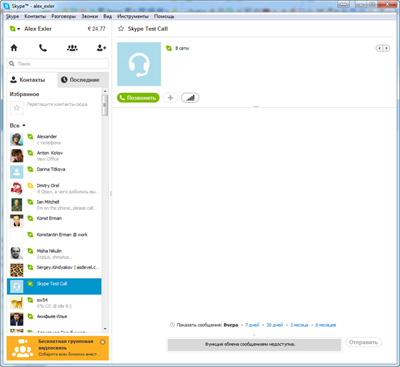Click the left-right arrows expander in header
This screenshot has height=367, width=400.
(x=383, y=48)
